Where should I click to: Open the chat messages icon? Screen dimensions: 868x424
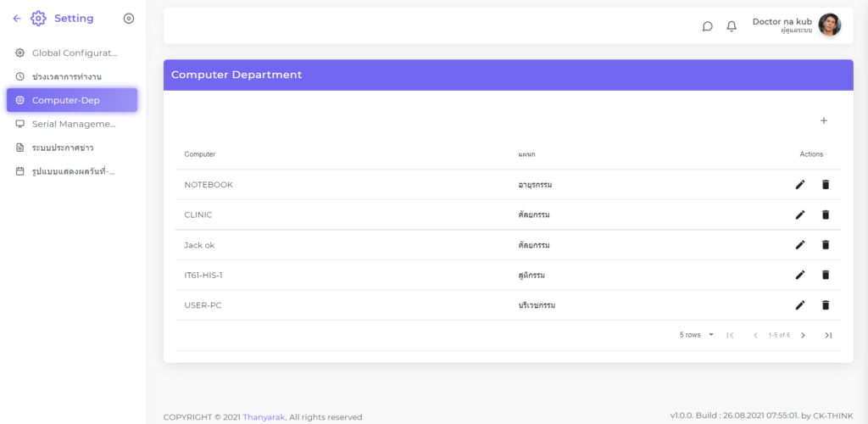707,26
